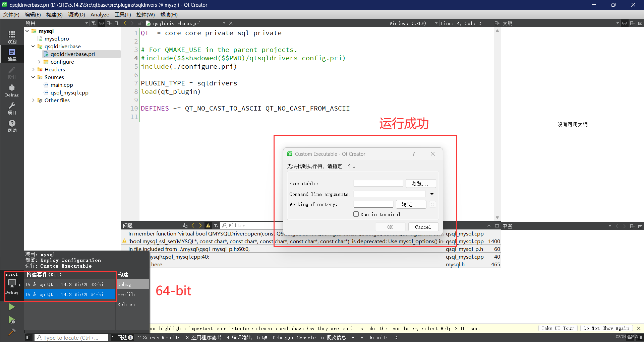Open qsql_mysql.cpp in the project tree

point(69,92)
